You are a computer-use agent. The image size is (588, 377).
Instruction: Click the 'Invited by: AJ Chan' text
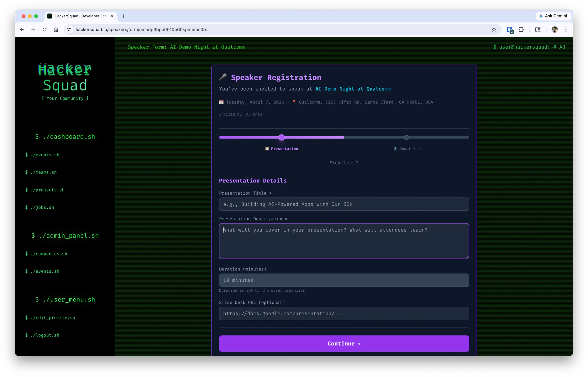[240, 114]
